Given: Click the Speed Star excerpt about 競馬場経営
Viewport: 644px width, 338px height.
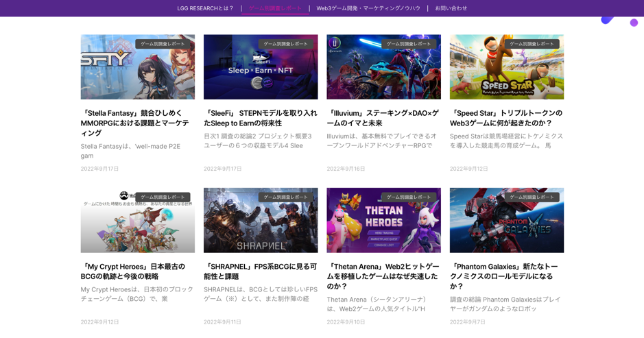Looking at the screenshot, I should tap(506, 141).
